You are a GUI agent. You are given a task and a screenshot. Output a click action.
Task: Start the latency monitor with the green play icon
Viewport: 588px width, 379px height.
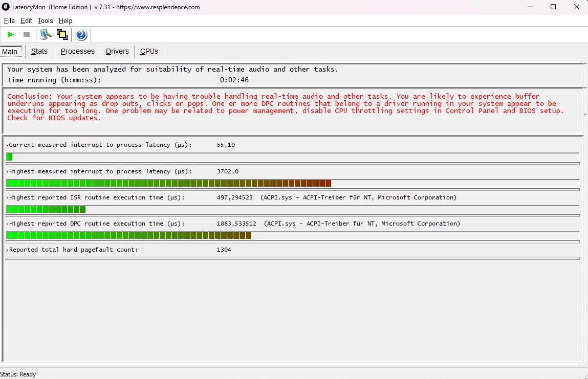[x=10, y=35]
